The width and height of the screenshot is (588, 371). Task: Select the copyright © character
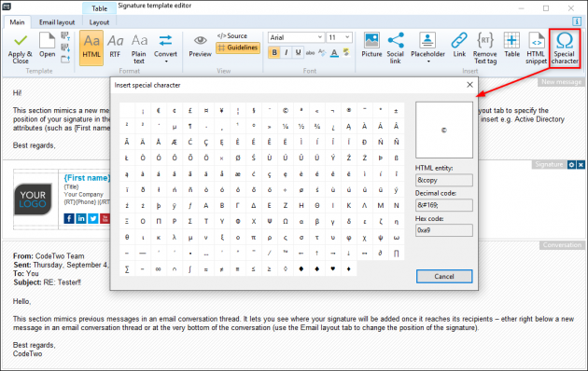click(x=286, y=110)
